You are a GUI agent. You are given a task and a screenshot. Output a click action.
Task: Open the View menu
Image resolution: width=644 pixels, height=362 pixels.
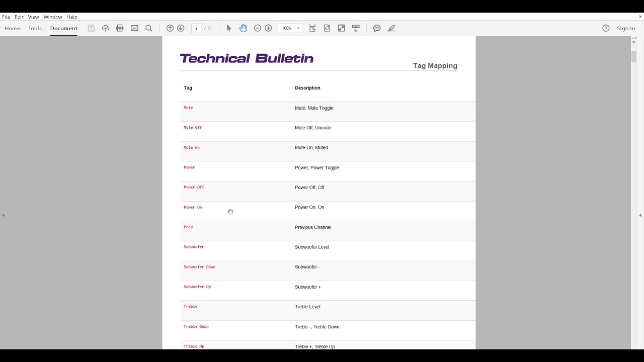34,17
